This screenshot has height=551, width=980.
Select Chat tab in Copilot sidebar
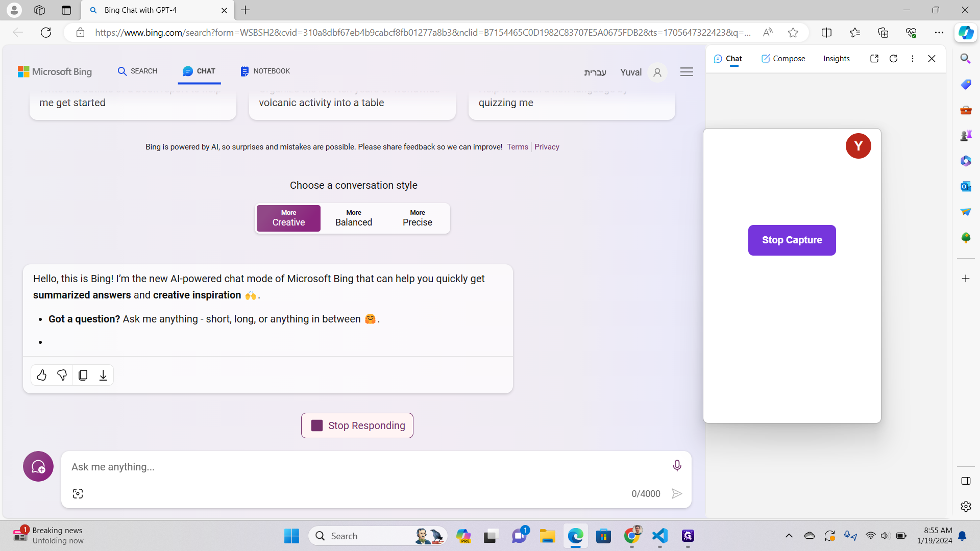[728, 59]
